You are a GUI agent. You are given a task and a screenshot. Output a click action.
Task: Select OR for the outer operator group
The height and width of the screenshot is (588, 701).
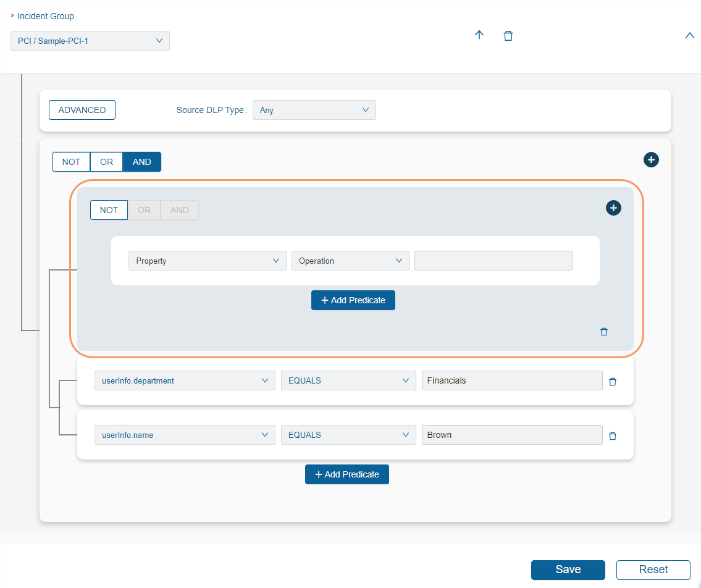point(106,161)
